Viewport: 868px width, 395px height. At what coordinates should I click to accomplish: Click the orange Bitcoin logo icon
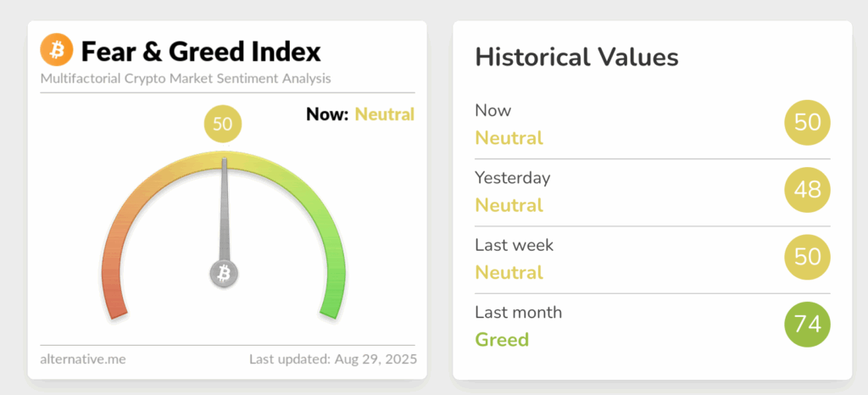[57, 52]
